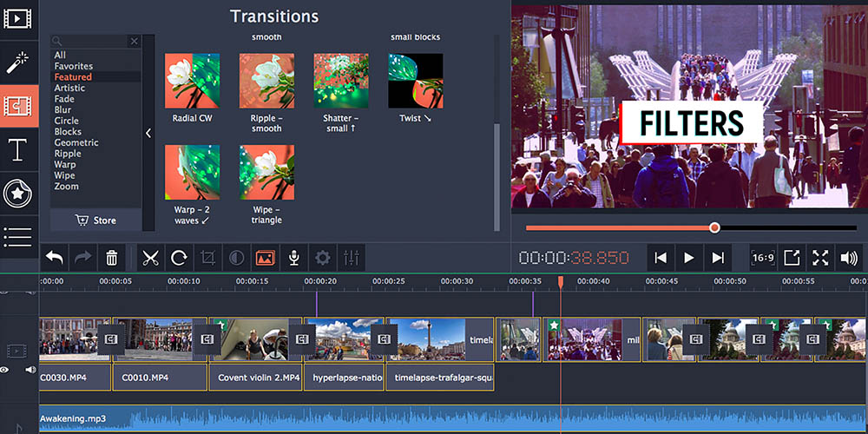Screen dimensions: 868x434
Task: Delete selected clip with trash icon
Action: pyautogui.click(x=112, y=258)
